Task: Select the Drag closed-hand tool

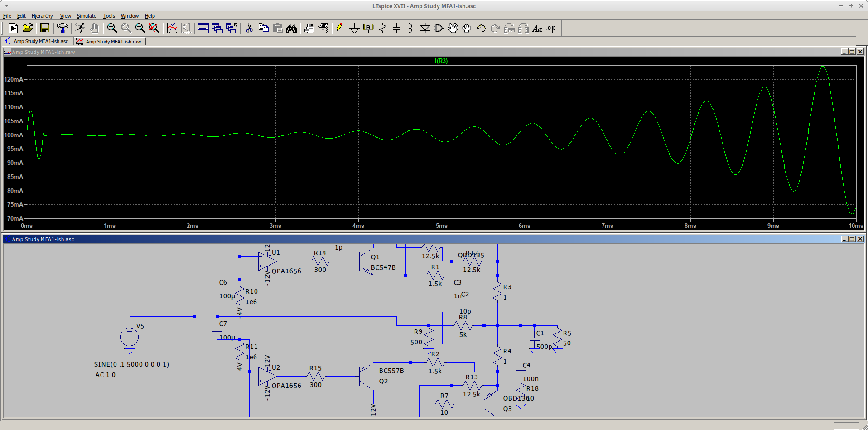Action: 467,29
